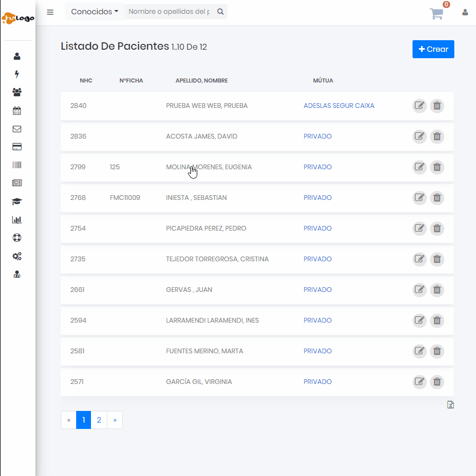
Task: Click the lightning bolt sidebar icon
Action: (17, 74)
